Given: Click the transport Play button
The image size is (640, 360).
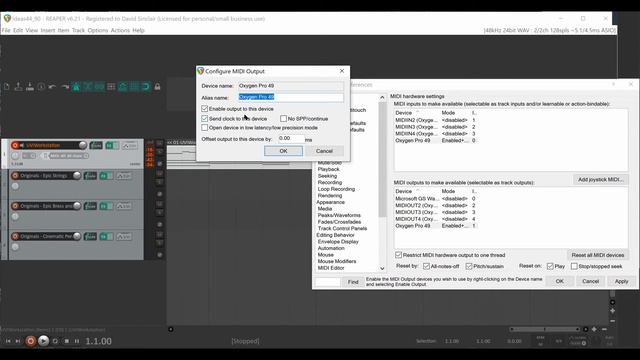Looking at the screenshot, I should (x=43, y=341).
